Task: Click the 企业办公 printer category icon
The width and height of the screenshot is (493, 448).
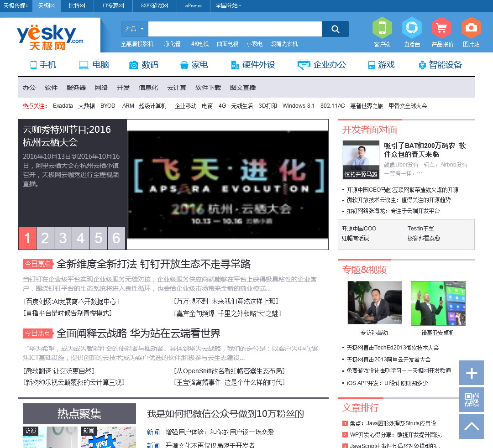Action: pyautogui.click(x=304, y=65)
